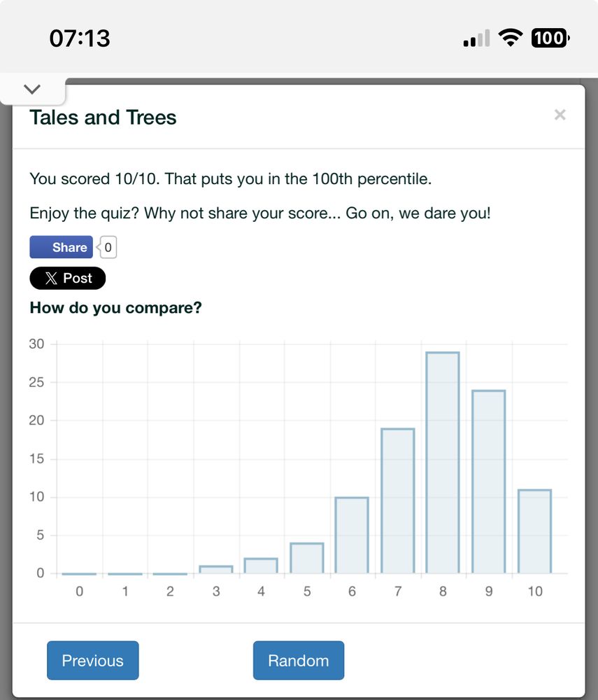
Task: Load a Random quiz
Action: [x=298, y=660]
